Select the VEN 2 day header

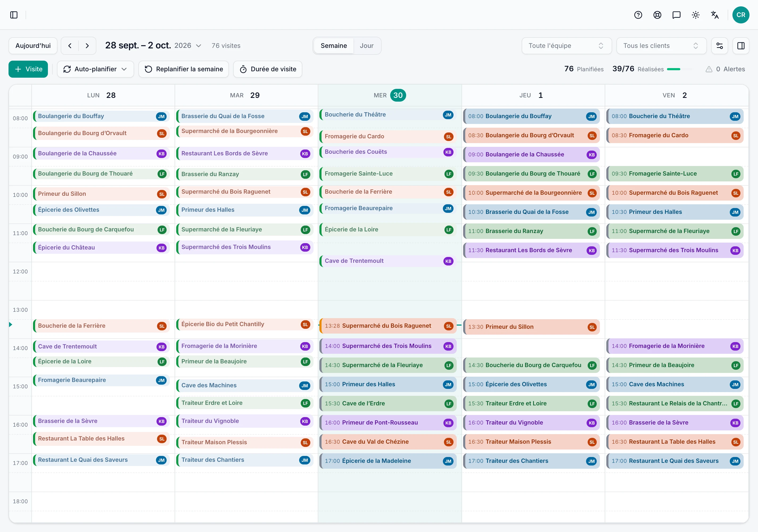pos(677,95)
